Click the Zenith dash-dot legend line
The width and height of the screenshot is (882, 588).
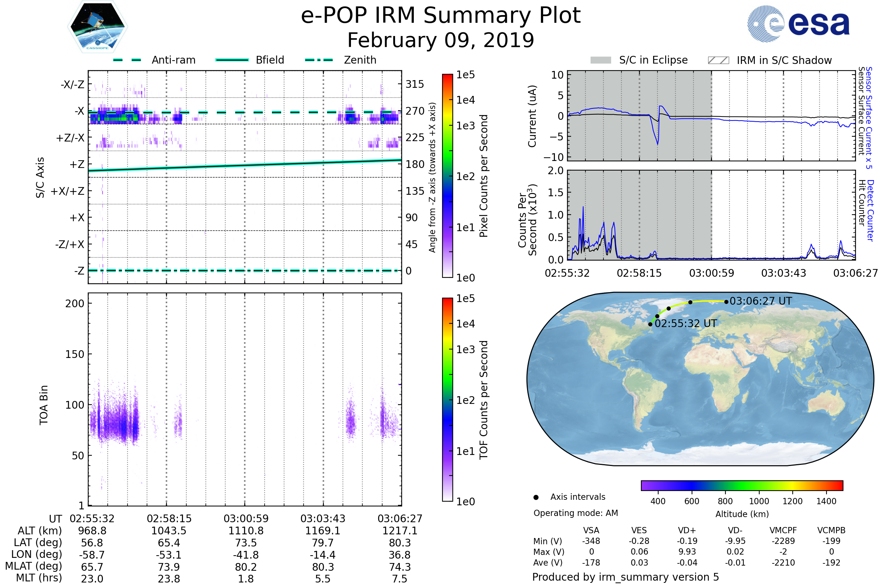319,60
